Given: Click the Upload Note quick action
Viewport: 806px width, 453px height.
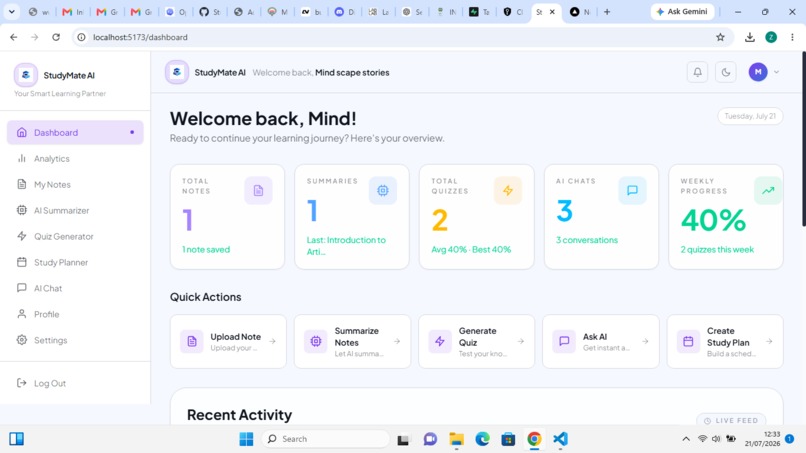Looking at the screenshot, I should pyautogui.click(x=228, y=341).
